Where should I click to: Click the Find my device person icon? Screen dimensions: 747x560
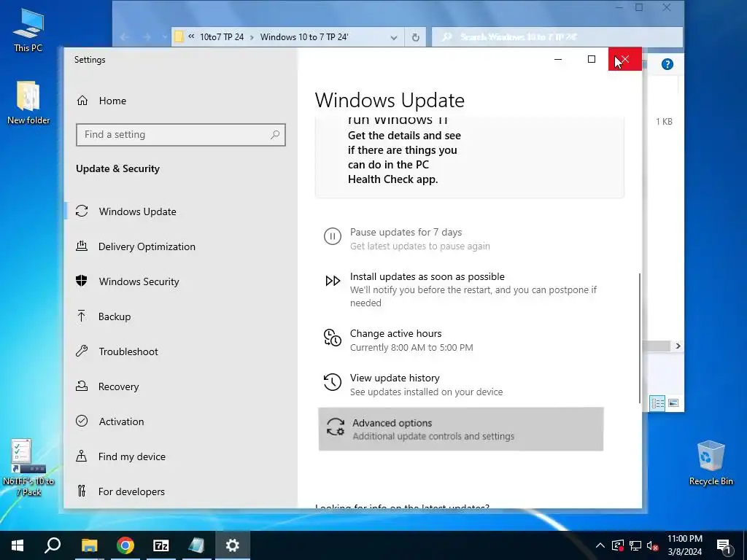pyautogui.click(x=82, y=456)
